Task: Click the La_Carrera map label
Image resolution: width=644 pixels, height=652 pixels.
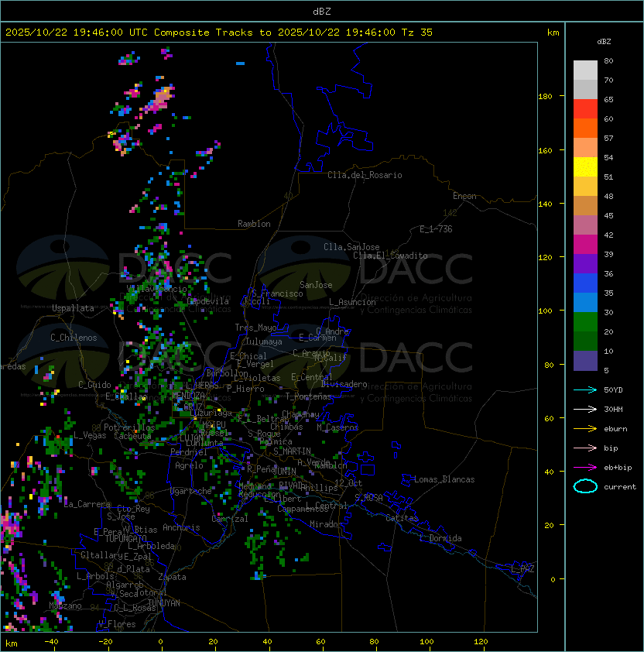Action: (x=87, y=504)
